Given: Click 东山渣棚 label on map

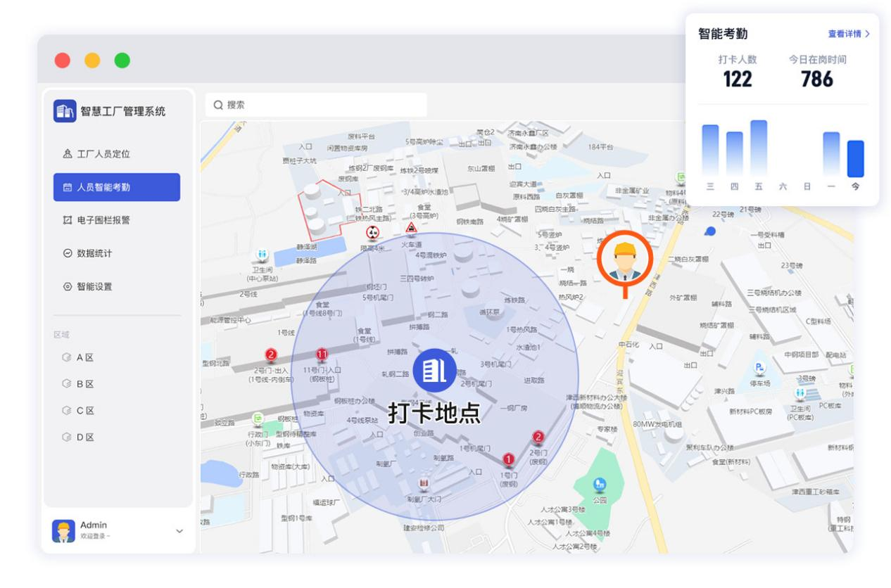Looking at the screenshot, I should pyautogui.click(x=481, y=169).
